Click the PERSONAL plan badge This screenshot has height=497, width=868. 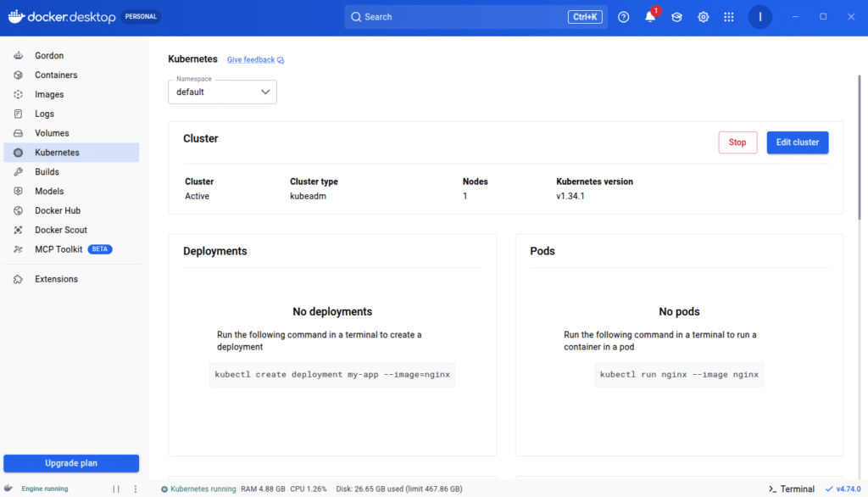coord(141,17)
